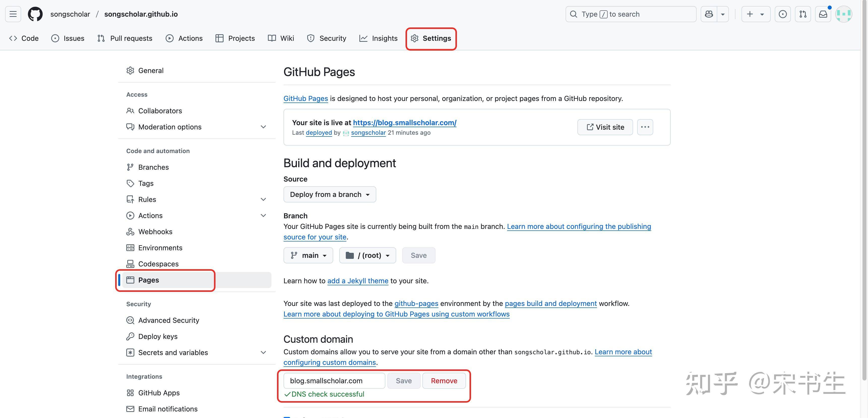
Task: Open the create new plus menu
Action: (756, 14)
